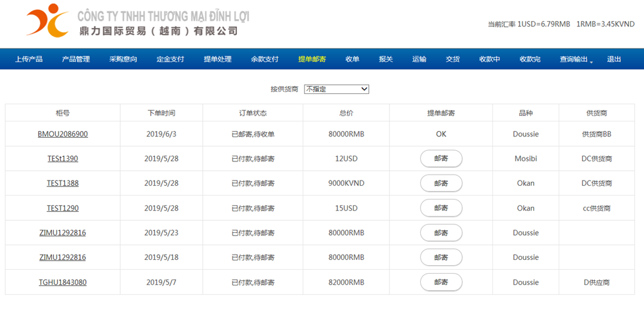
Task: Open the 按供货商 supplier dropdown
Action: click(x=336, y=89)
